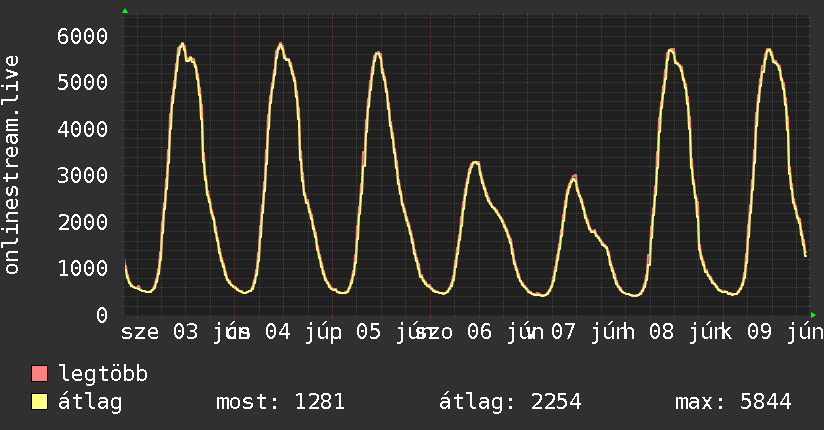
Task: Click the '04' date label on x-axis
Action: click(277, 332)
